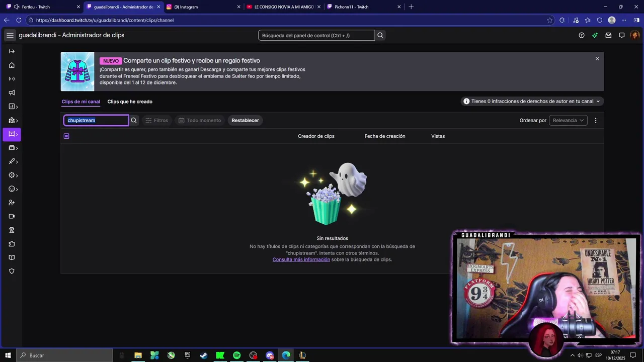The width and height of the screenshot is (644, 362).
Task: Open the browser favorites list icon
Action: point(588,20)
